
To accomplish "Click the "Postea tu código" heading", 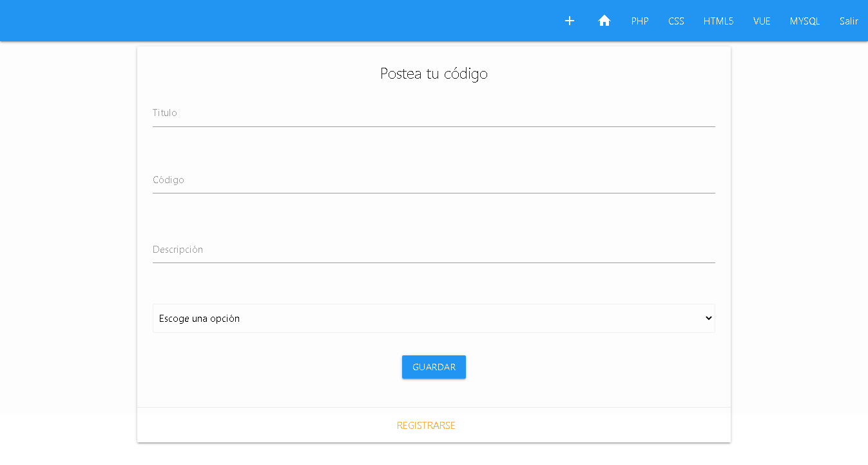I will pyautogui.click(x=434, y=74).
